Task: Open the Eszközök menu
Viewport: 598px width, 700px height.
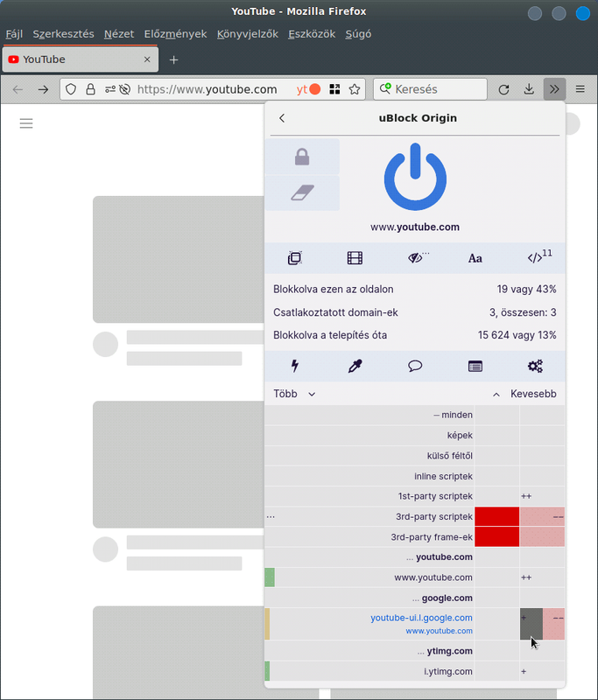Action: pyautogui.click(x=312, y=34)
